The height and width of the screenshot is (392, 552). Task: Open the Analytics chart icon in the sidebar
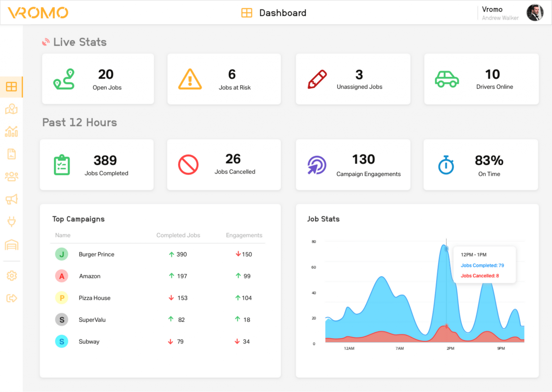[12, 132]
